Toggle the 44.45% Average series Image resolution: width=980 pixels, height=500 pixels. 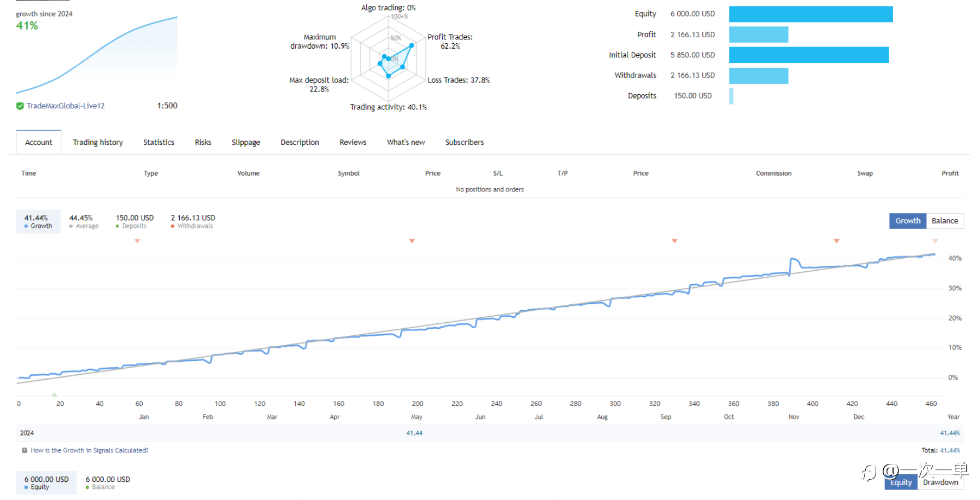[x=84, y=222]
